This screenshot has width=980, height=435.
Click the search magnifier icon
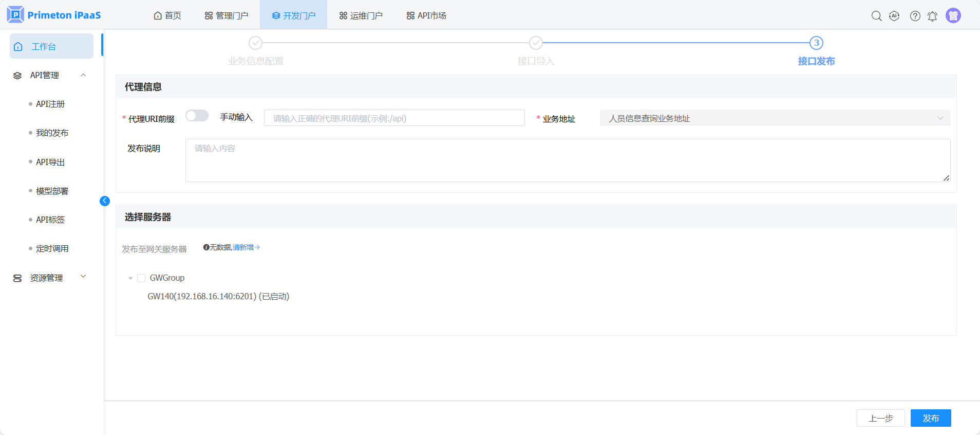pos(876,16)
